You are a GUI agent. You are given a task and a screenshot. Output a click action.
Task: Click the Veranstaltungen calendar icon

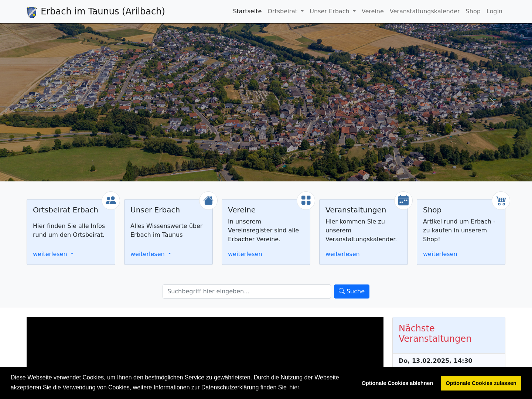pos(403,200)
